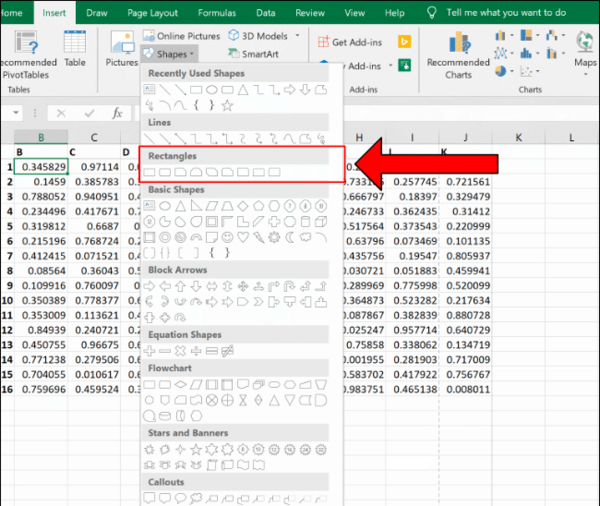Click the Get Add-ins button

[350, 42]
